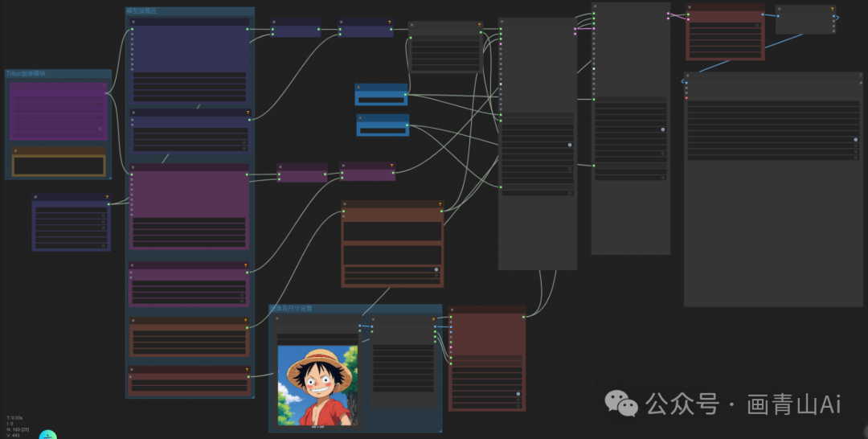This screenshot has height=439, width=868.
Task: Collapse the lower blue primitive node
Action: tap(360, 118)
